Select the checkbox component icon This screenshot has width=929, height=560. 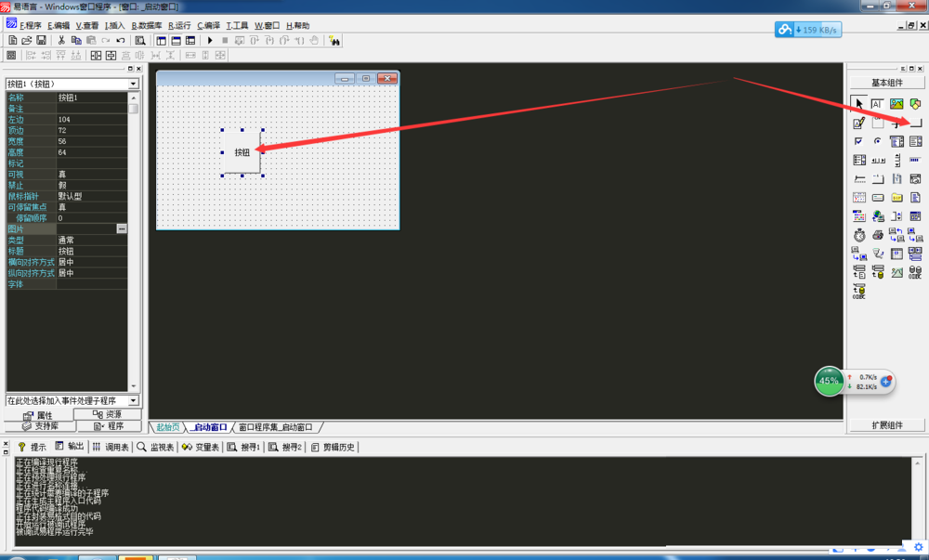click(858, 141)
